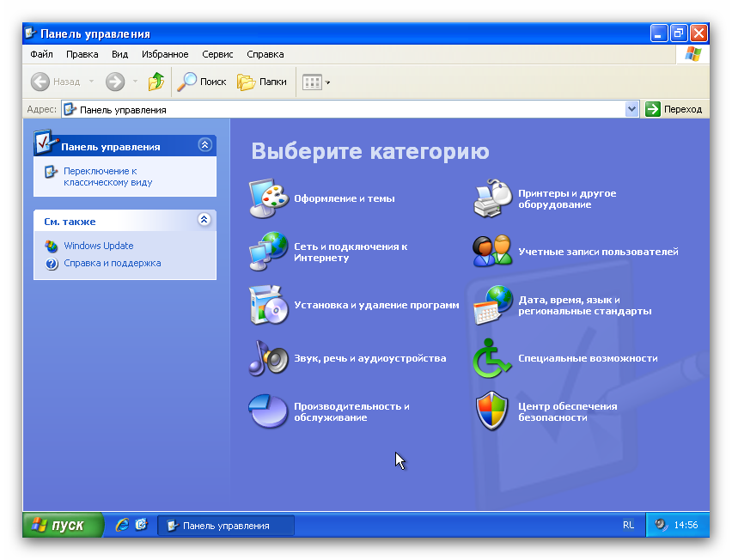Collapse the Панель управления side panel section
The height and width of the screenshot is (560, 732).
pyautogui.click(x=204, y=145)
